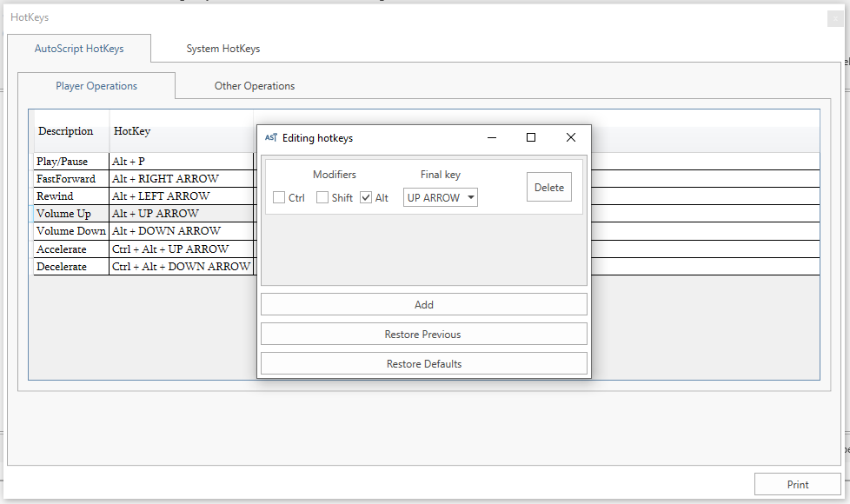This screenshot has width=850, height=504.
Task: Close the HotKeys window
Action: pyautogui.click(x=835, y=18)
